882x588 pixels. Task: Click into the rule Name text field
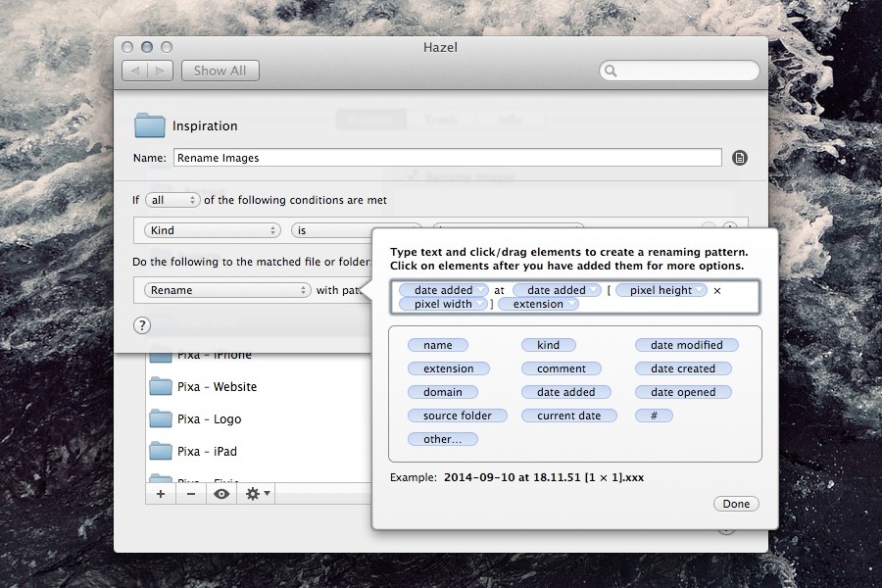pyautogui.click(x=447, y=158)
